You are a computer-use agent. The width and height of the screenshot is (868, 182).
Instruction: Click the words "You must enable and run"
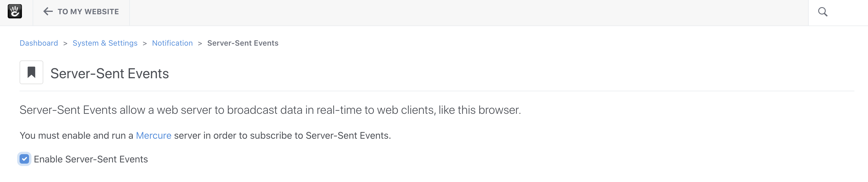[73, 135]
